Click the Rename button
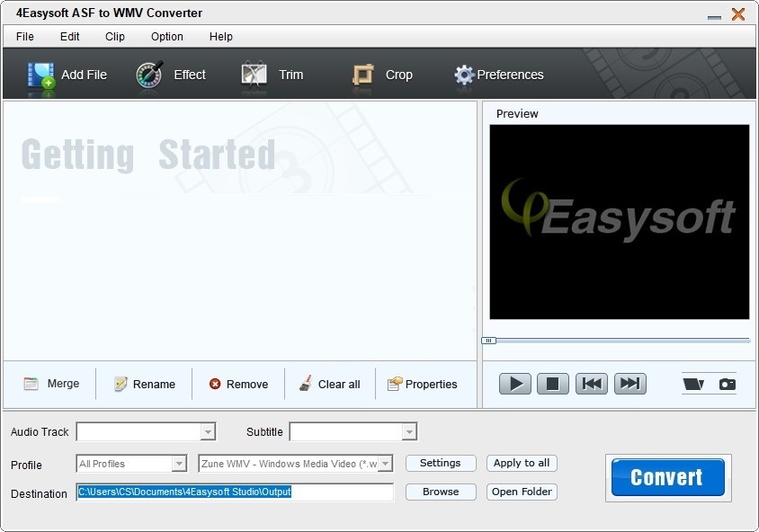759x532 pixels. [144, 384]
